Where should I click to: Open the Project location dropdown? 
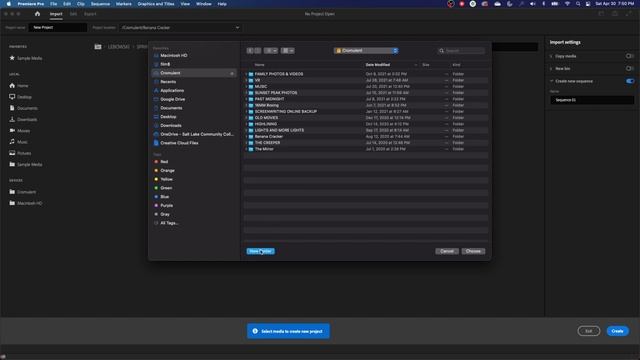point(180,28)
